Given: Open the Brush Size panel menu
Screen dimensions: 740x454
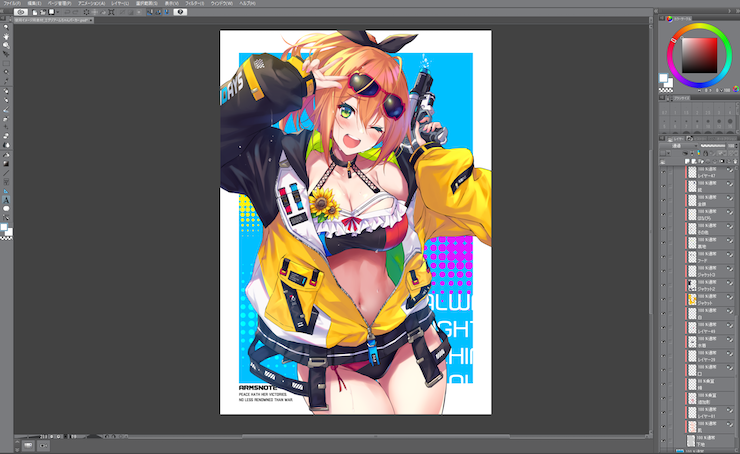Looking at the screenshot, I should point(662,98).
